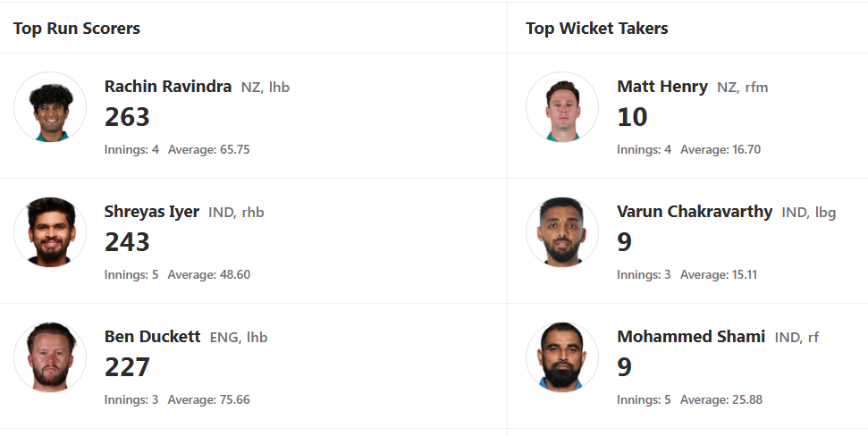The height and width of the screenshot is (436, 868).
Task: Click Shreyas Iyer's profile picture
Action: tap(50, 232)
